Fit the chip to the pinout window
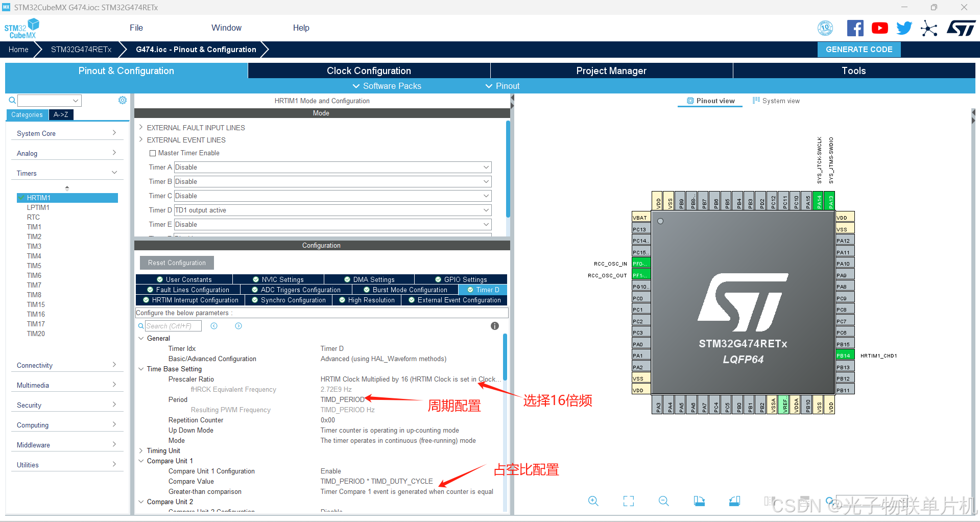980x522 pixels. (629, 501)
